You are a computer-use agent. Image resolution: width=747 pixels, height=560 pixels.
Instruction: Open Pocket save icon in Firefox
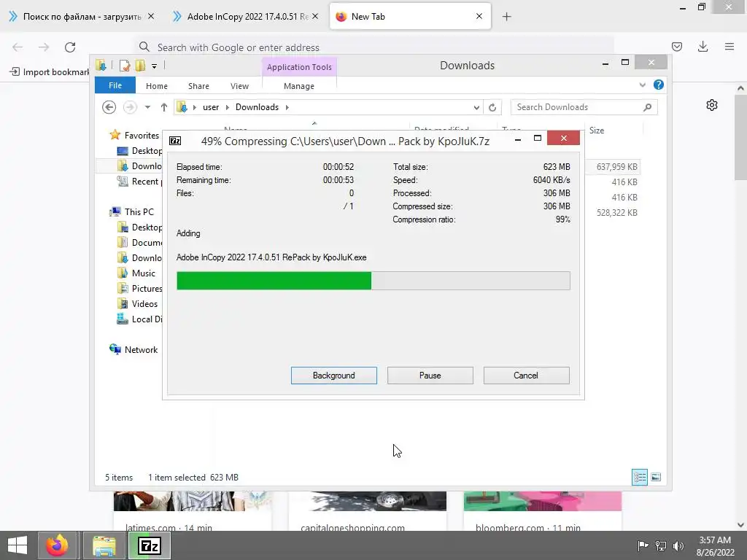[676, 47]
